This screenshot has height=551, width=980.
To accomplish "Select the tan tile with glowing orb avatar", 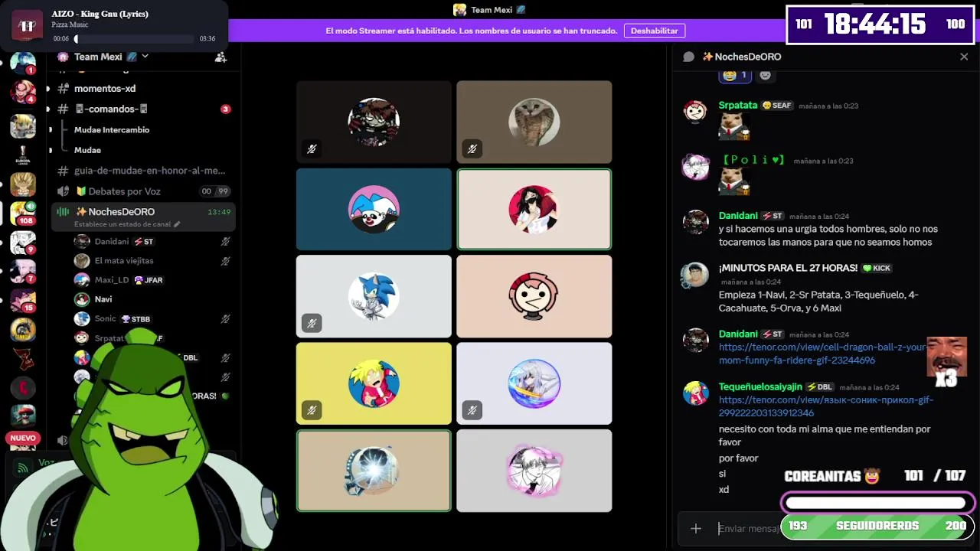I will click(374, 471).
